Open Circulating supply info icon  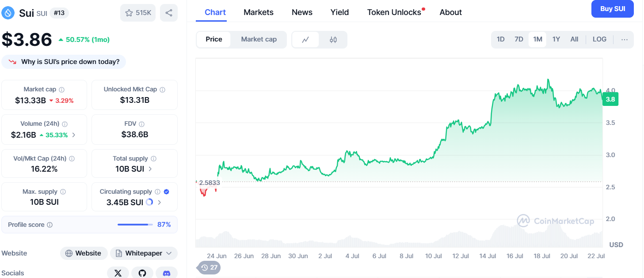pyautogui.click(x=157, y=192)
